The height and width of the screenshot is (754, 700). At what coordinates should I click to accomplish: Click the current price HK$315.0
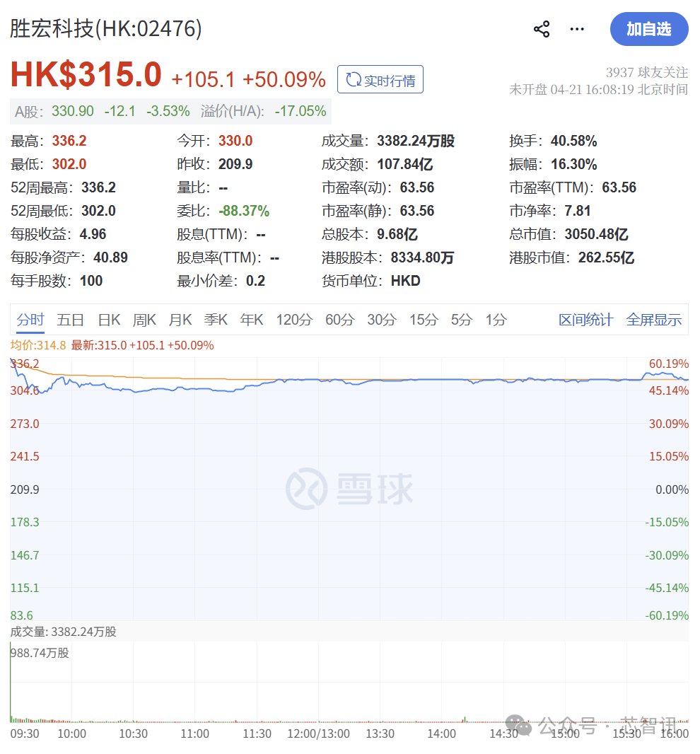click(86, 74)
